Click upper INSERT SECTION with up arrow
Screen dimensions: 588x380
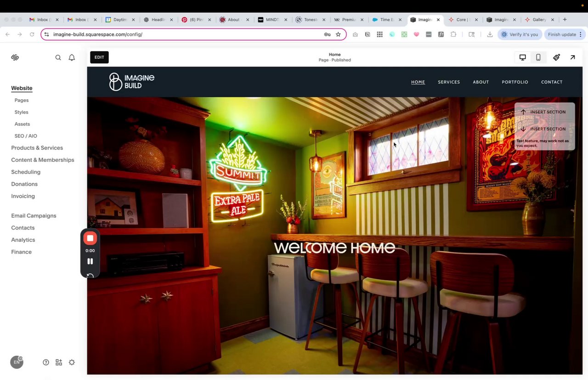(544, 112)
